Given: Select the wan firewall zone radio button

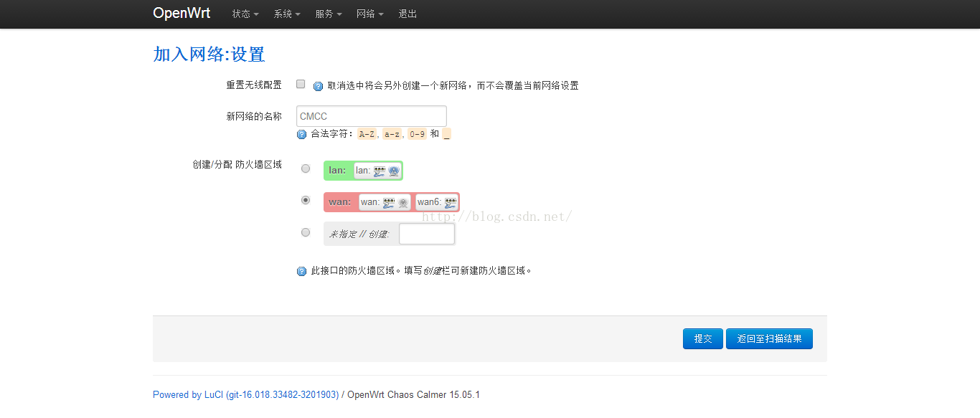Looking at the screenshot, I should (306, 200).
